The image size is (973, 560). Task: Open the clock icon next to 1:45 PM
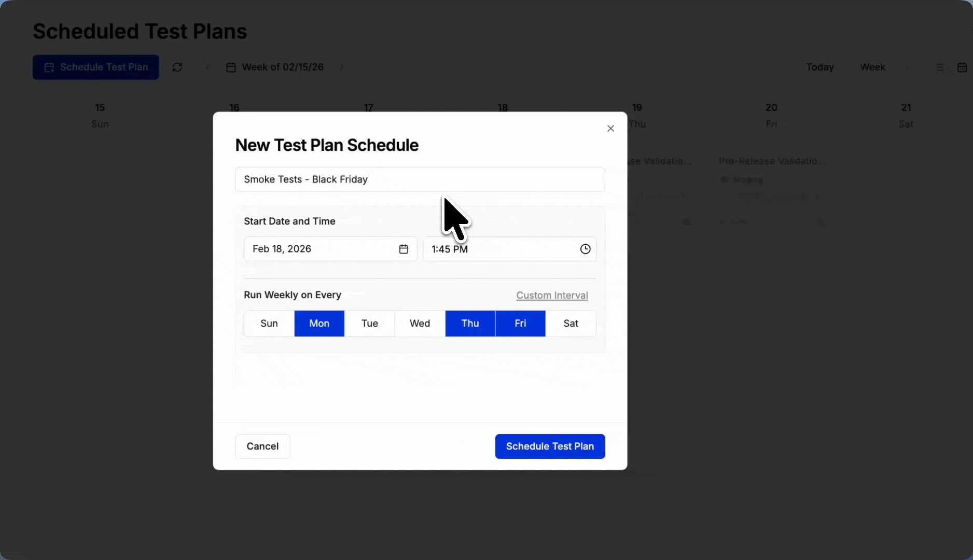pyautogui.click(x=585, y=249)
